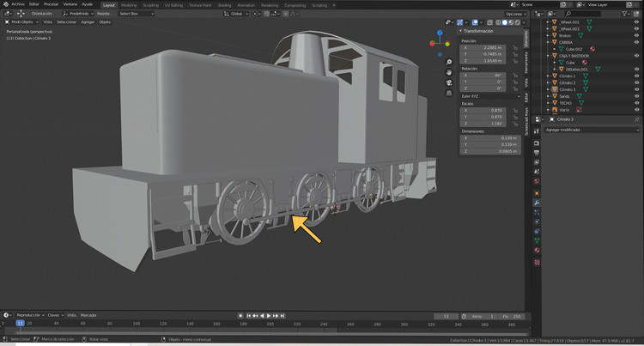Screen dimensions: 644x346
Task: Switch perspective/orthographic with the grid icon
Action: coord(450,93)
